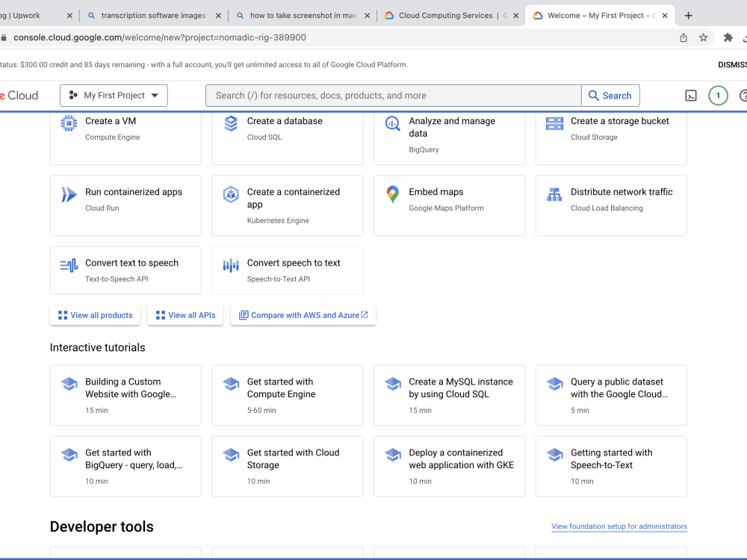Click the Cloud Storage bucket icon

554,123
